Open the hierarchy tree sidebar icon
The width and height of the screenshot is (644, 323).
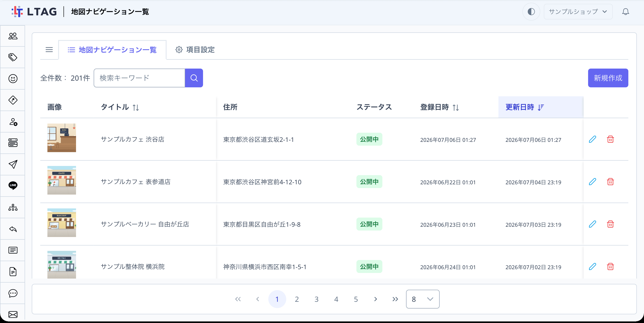[13, 207]
